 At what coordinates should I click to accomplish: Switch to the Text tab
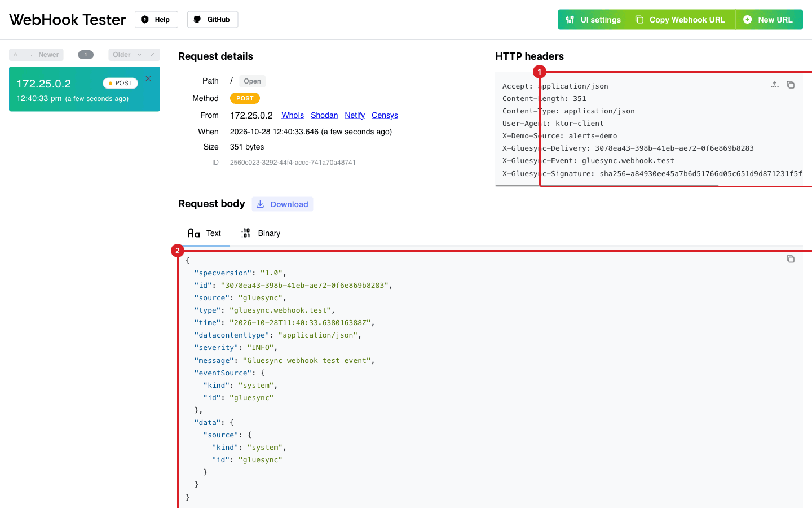[x=204, y=233]
